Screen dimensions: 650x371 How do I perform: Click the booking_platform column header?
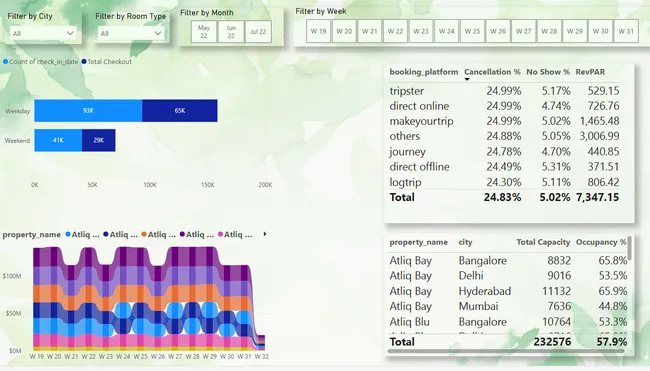[x=424, y=72]
